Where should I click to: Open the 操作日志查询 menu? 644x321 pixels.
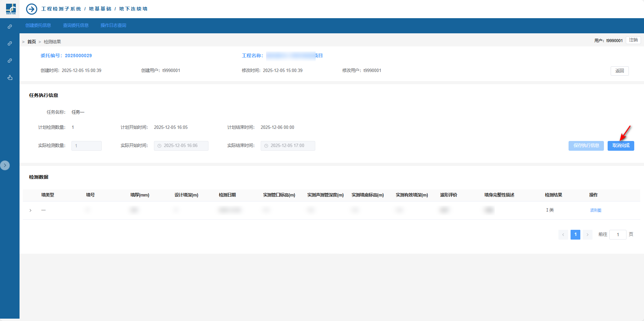click(113, 26)
